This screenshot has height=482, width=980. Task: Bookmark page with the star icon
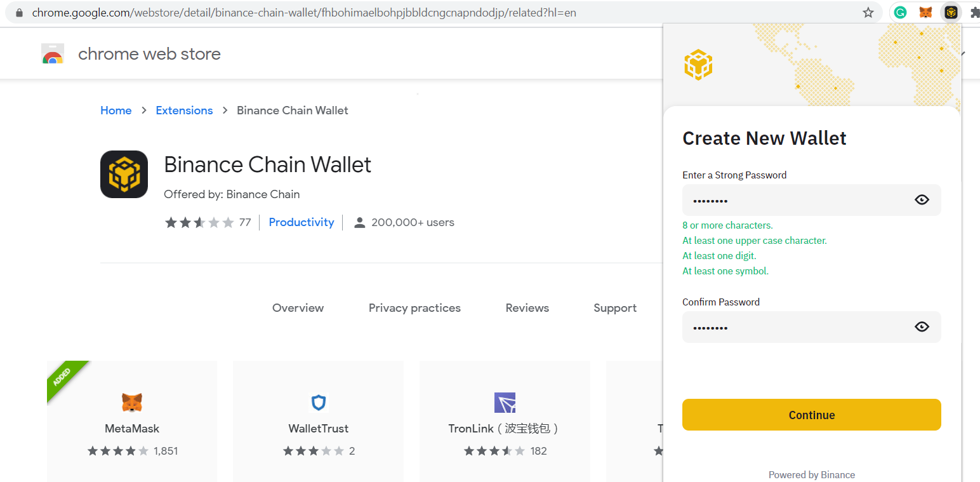pos(868,12)
